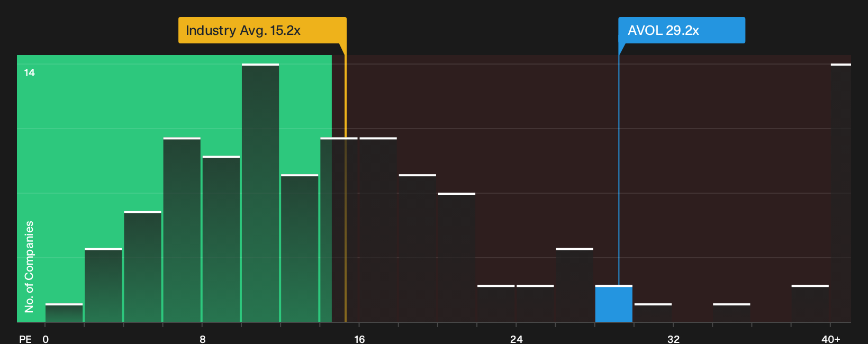Click the PE axis label

pos(25,339)
